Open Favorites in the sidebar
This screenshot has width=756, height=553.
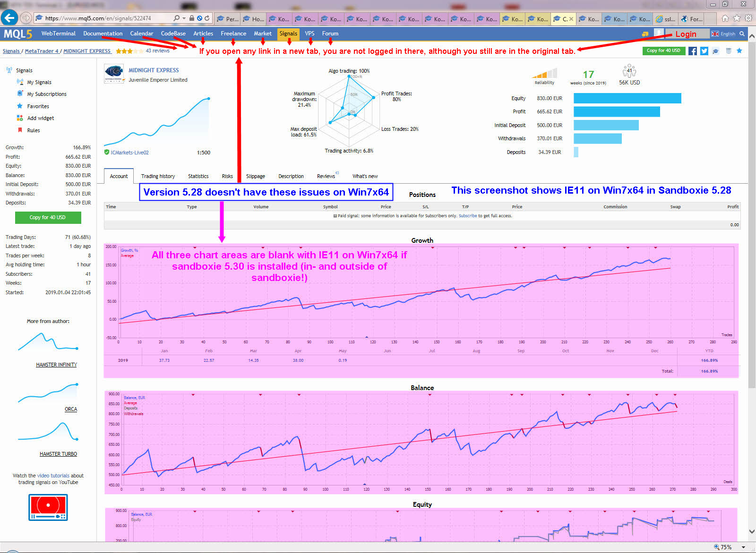(x=38, y=106)
